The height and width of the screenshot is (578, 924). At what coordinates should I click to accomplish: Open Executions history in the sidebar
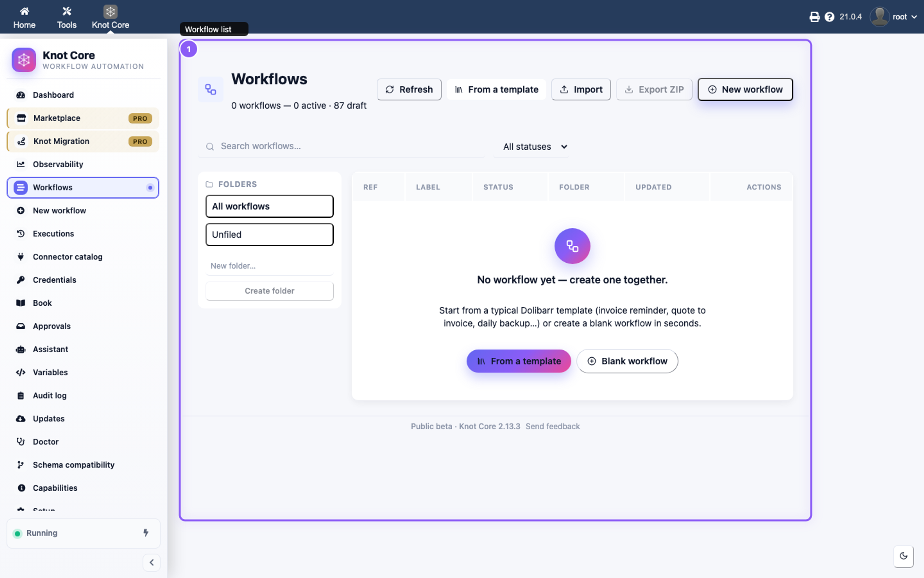(83, 233)
